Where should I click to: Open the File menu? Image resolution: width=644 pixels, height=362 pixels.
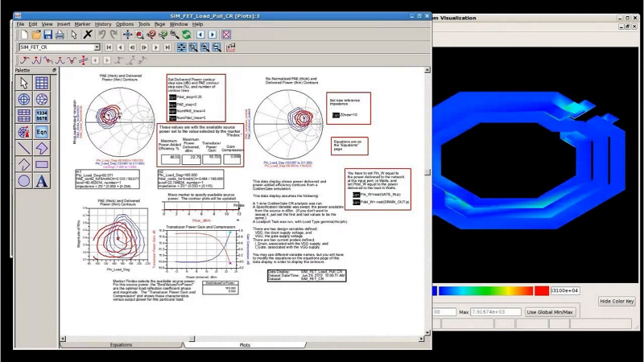(x=20, y=24)
